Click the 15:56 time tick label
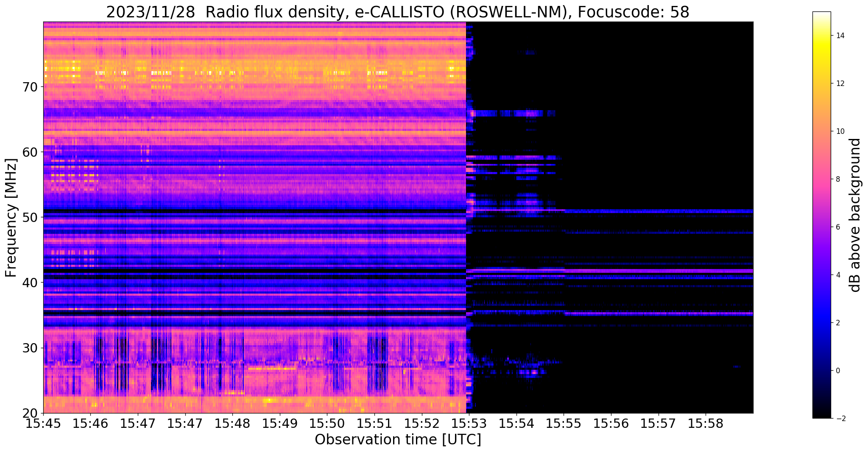 pyautogui.click(x=611, y=424)
